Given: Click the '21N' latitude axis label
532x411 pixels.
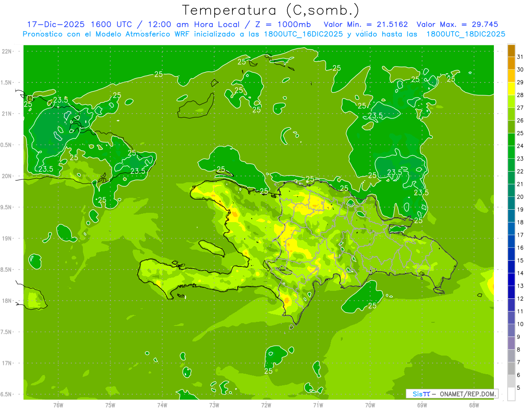Looking at the screenshot, I should pos(8,114).
